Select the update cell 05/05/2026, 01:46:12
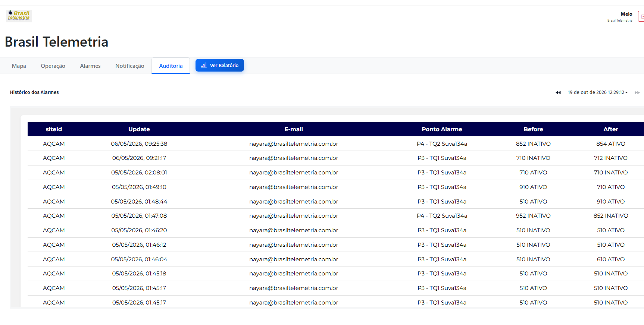The width and height of the screenshot is (644, 325). (139, 245)
